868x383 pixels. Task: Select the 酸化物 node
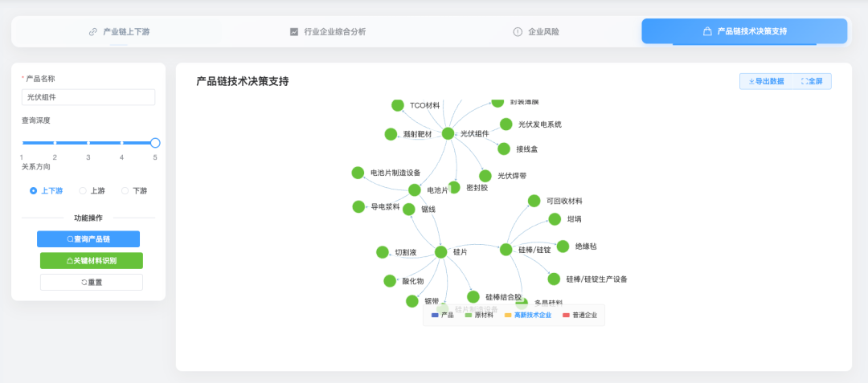pos(390,281)
